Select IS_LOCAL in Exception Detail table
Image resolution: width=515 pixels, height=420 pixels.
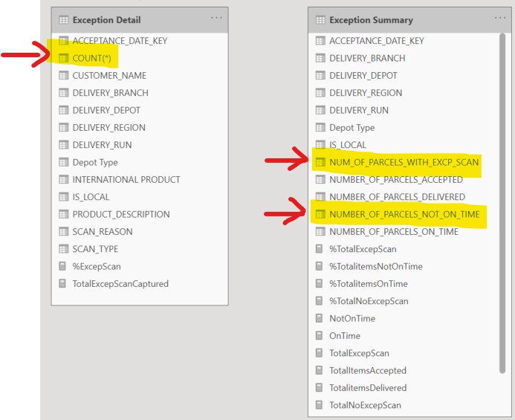pos(91,197)
